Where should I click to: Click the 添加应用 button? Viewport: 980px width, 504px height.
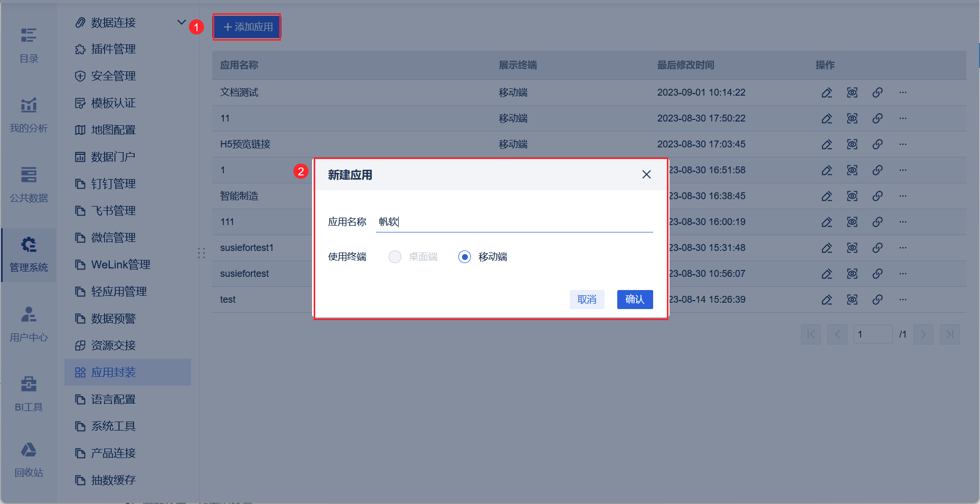click(x=247, y=27)
